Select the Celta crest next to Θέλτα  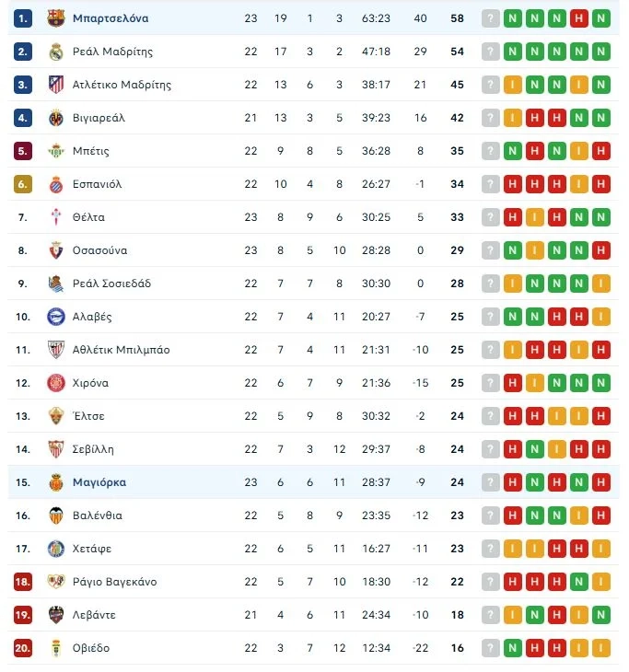coord(56,217)
